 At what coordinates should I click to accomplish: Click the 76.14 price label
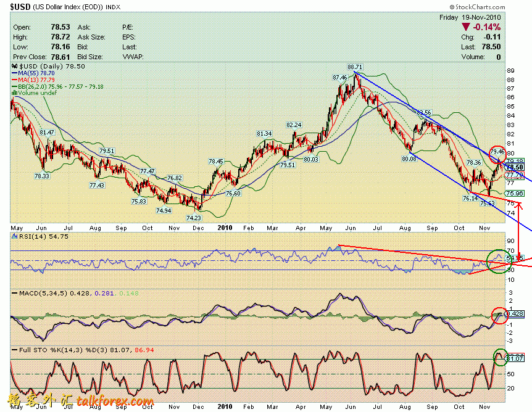click(x=470, y=198)
